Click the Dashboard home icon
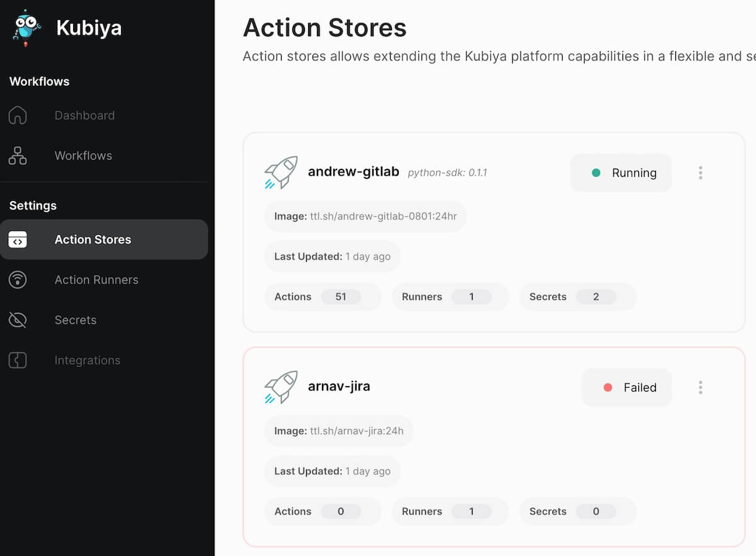The width and height of the screenshot is (756, 556). [18, 115]
